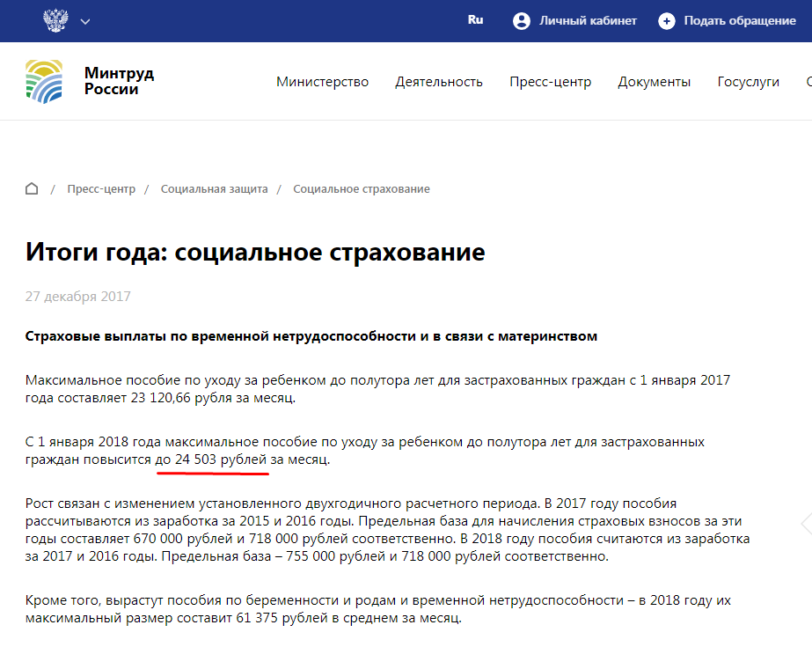The height and width of the screenshot is (647, 812).
Task: Click the Минтруд России site title
Action: click(x=119, y=81)
